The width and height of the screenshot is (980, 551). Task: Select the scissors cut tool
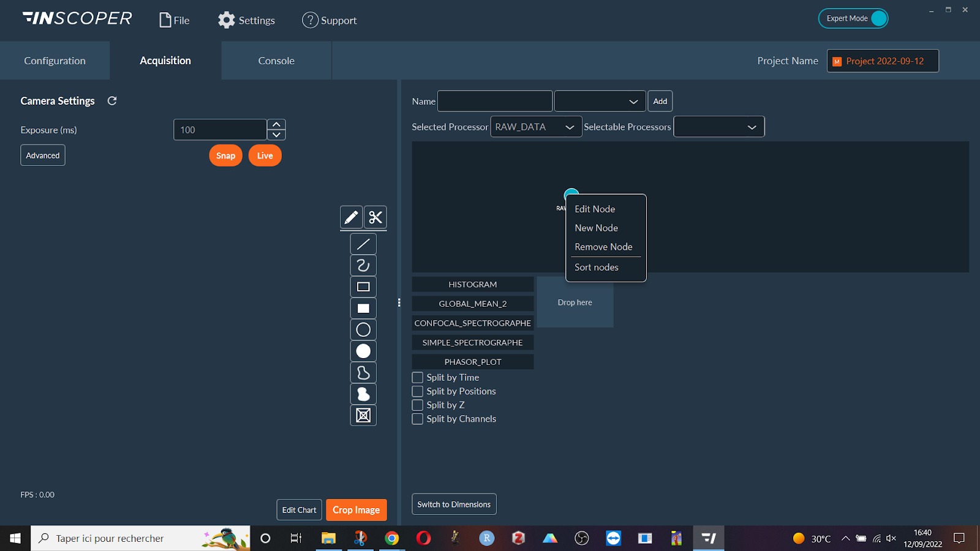(375, 217)
